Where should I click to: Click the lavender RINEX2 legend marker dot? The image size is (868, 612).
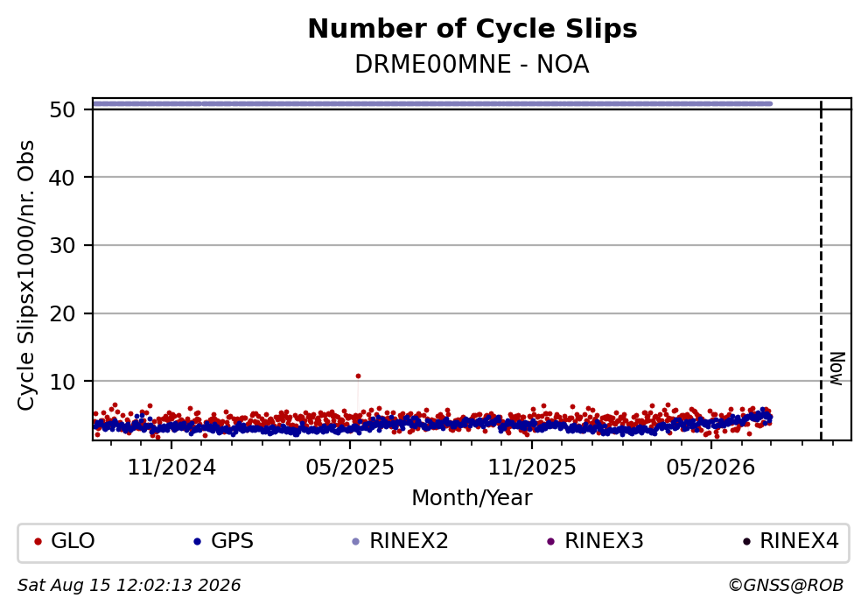[356, 542]
